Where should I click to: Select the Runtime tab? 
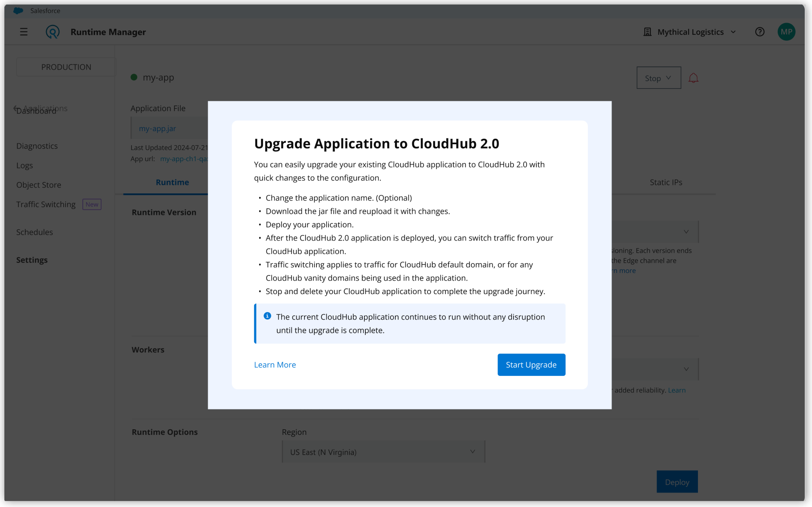tap(172, 182)
